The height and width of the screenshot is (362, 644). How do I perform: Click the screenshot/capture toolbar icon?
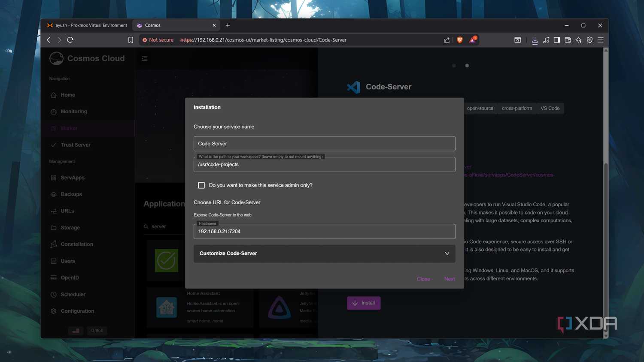(518, 40)
